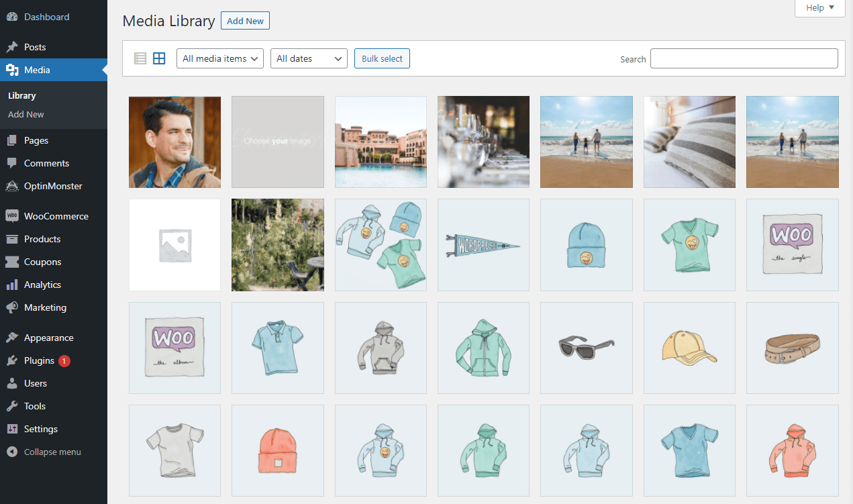Enable Bulk select mode
Image resolution: width=853 pixels, height=504 pixels.
pyautogui.click(x=382, y=58)
